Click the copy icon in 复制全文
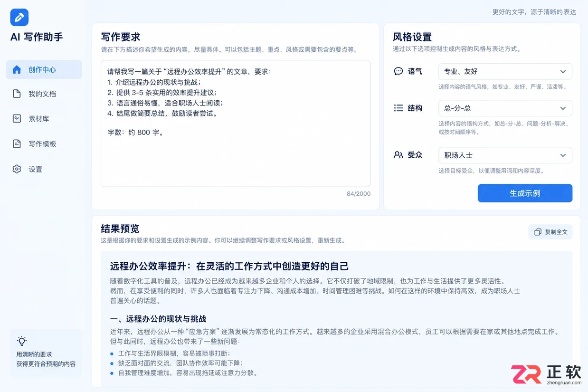 coord(538,232)
